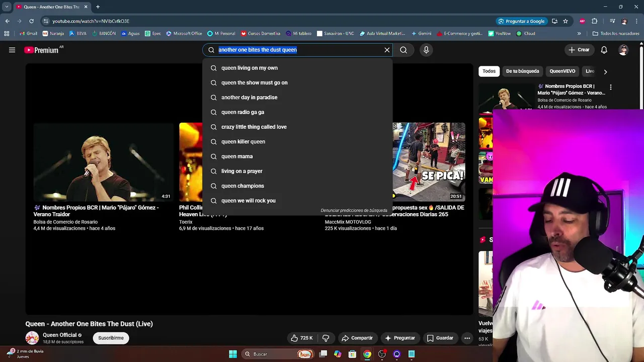This screenshot has height=362, width=644.
Task: Clear the search box with the X
Action: [387, 50]
